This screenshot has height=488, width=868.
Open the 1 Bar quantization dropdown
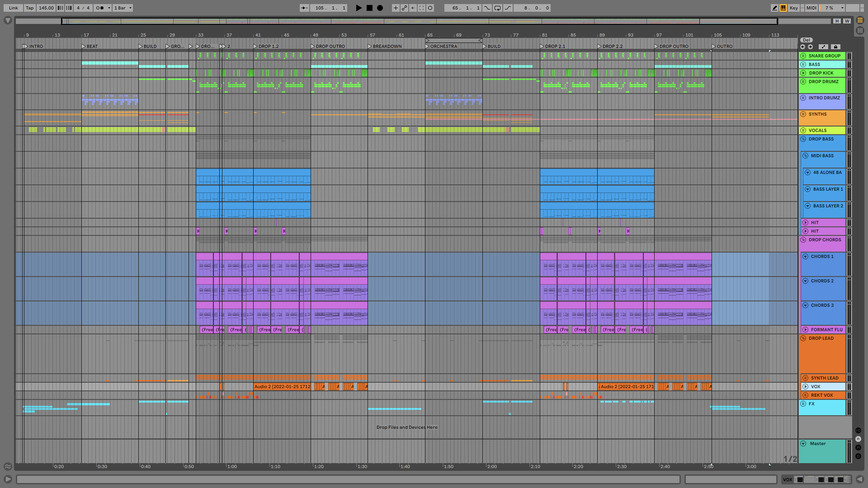[123, 8]
